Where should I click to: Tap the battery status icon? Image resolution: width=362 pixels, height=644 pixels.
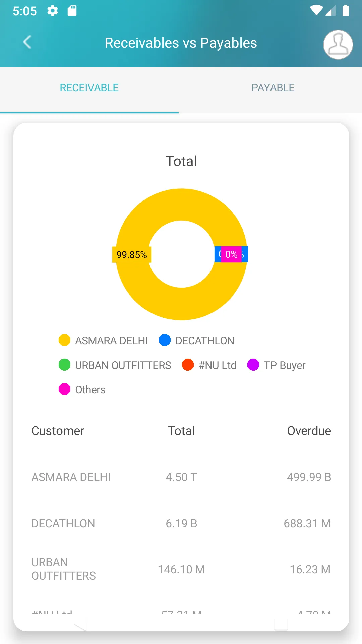(x=346, y=11)
